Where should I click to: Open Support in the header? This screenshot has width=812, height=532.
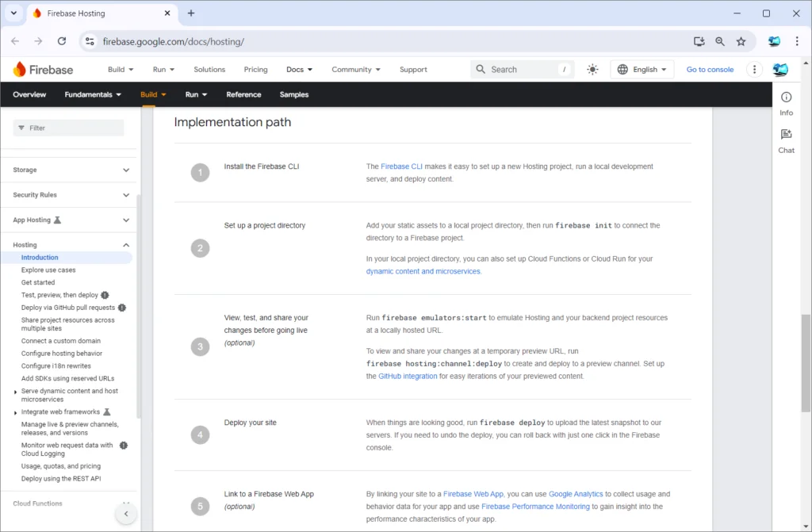pos(413,70)
